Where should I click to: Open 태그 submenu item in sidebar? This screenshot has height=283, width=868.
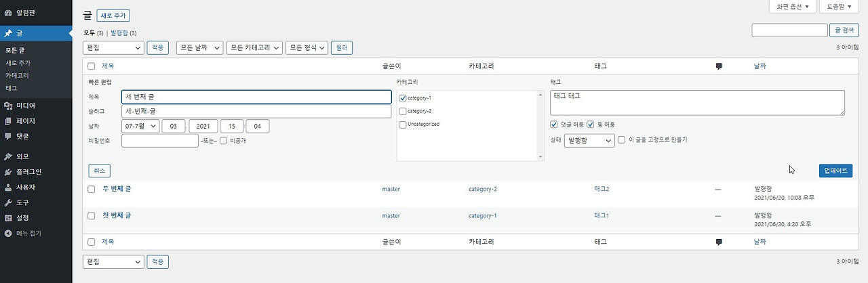pos(11,88)
